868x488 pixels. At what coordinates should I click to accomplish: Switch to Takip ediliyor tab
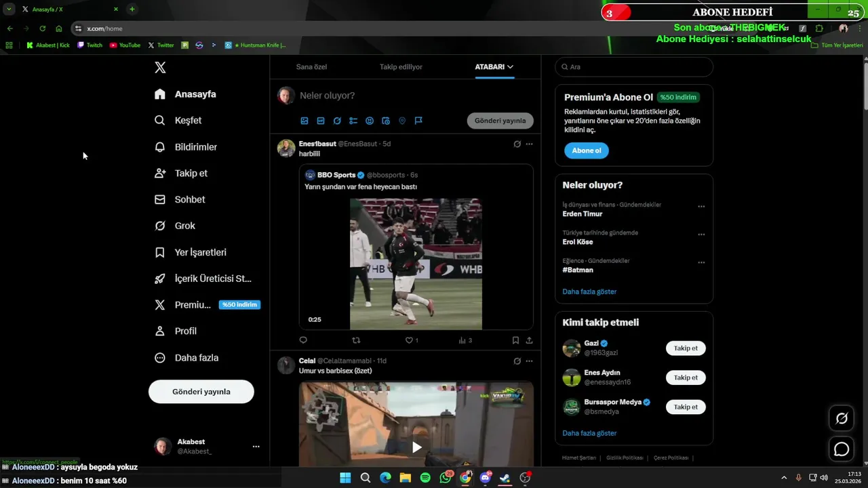[x=401, y=67]
